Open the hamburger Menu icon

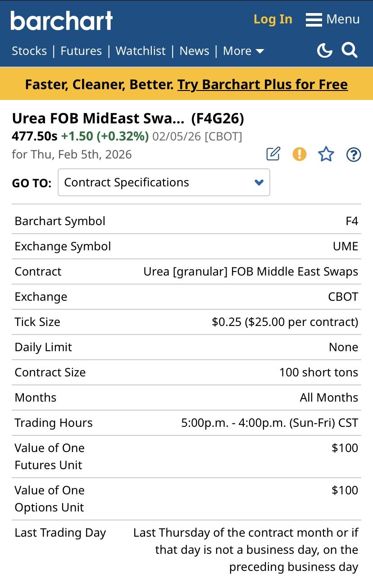click(x=314, y=20)
